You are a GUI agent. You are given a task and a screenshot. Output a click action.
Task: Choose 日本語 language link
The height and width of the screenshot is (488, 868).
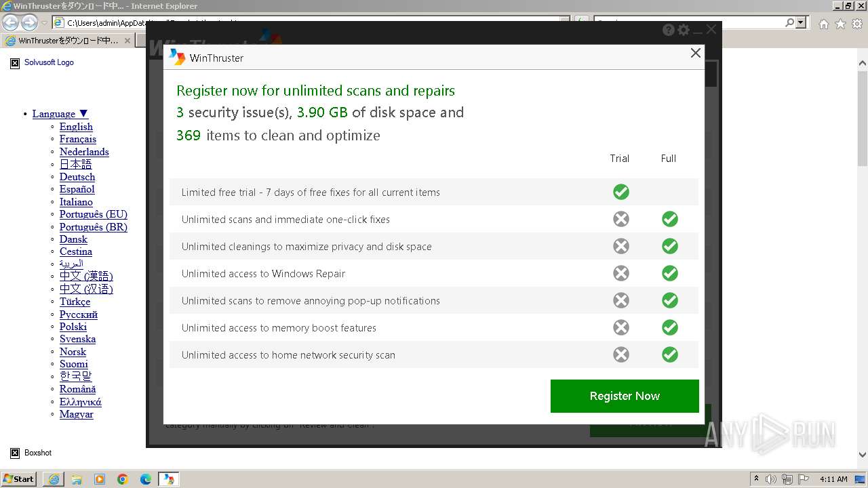pos(75,164)
